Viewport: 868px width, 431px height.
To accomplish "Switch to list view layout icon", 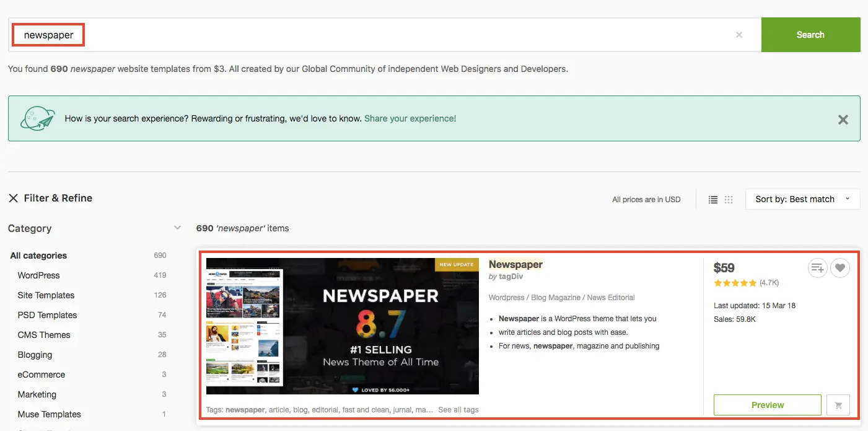I will (x=713, y=200).
